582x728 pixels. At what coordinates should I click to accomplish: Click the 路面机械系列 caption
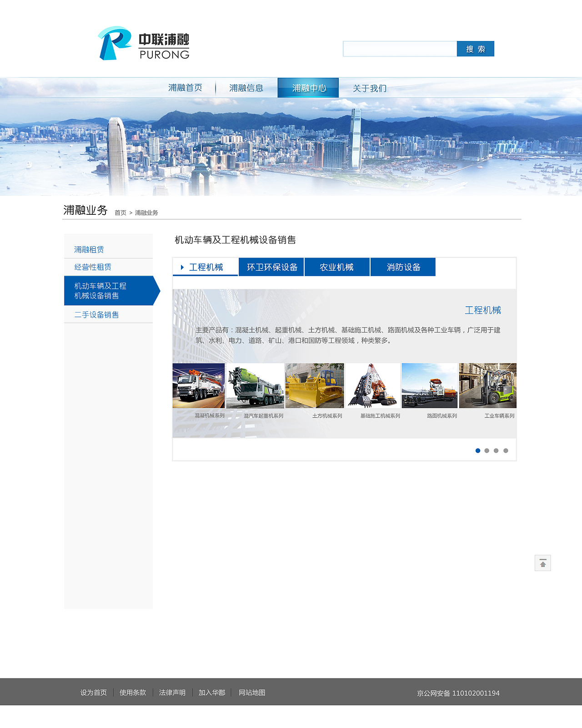[442, 416]
